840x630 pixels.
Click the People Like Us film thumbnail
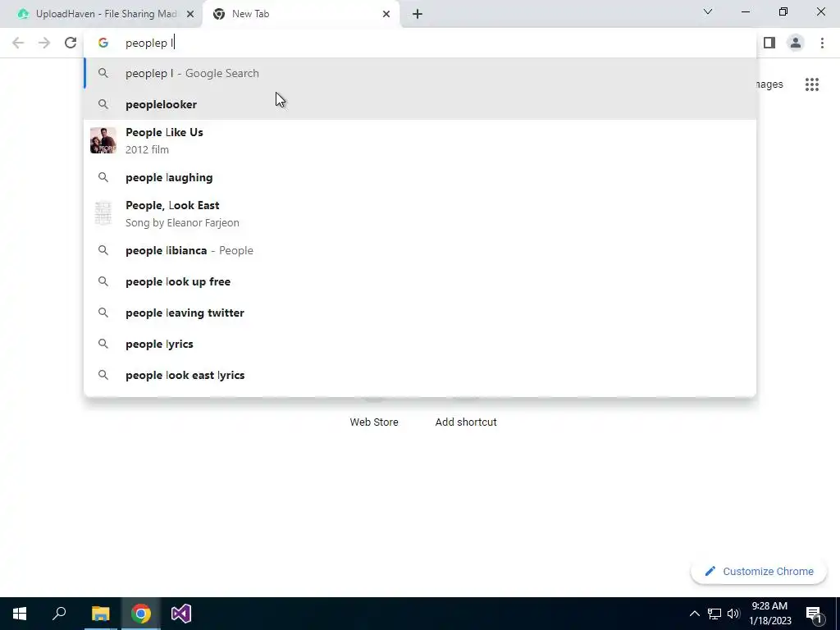103,140
